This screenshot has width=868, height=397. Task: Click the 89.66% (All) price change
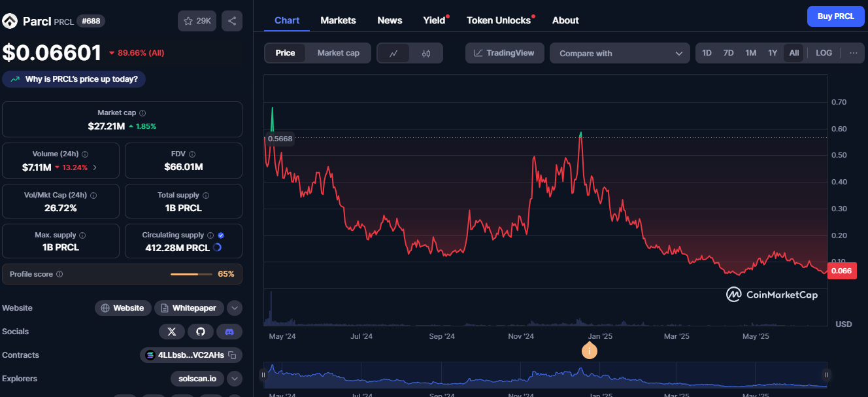[x=137, y=53]
